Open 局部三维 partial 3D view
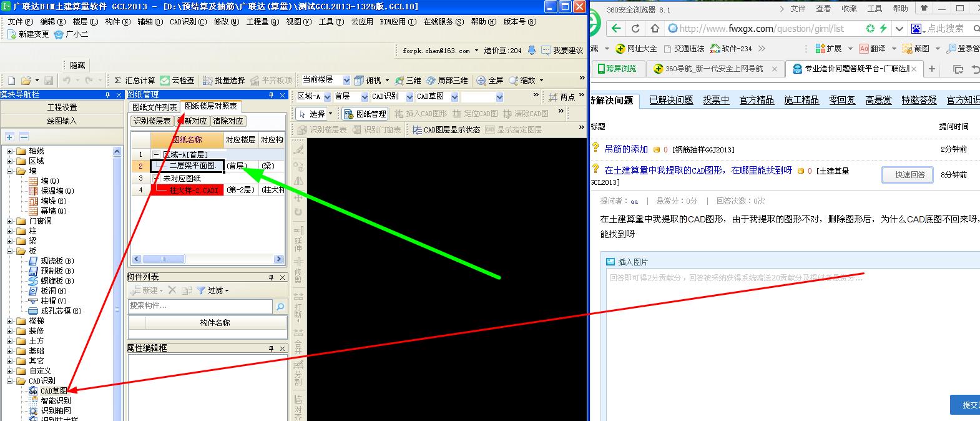This screenshot has height=421, width=980. pos(447,81)
